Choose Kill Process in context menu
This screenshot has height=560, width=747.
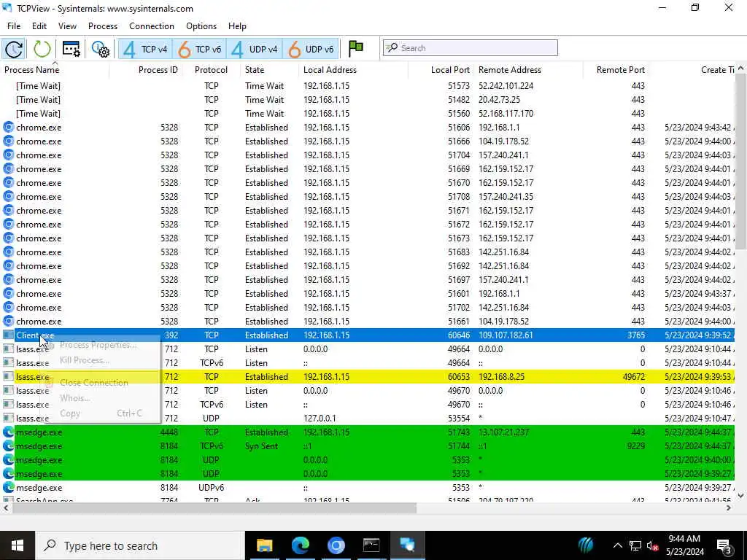click(x=85, y=360)
